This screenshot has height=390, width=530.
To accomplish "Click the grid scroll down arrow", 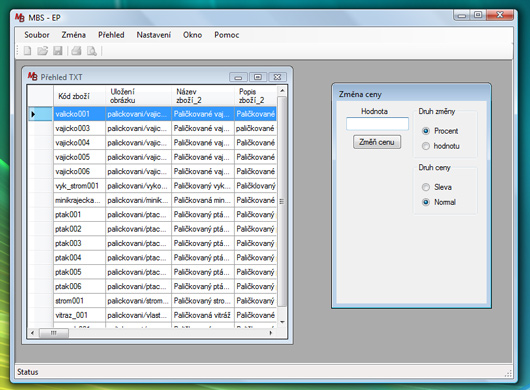I will (x=282, y=322).
